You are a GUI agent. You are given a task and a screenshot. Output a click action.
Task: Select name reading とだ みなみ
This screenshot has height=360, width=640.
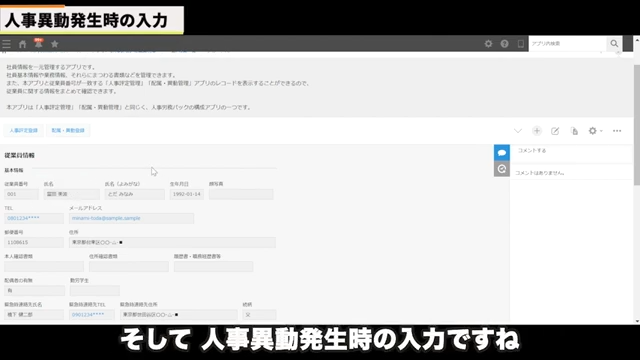pos(135,194)
